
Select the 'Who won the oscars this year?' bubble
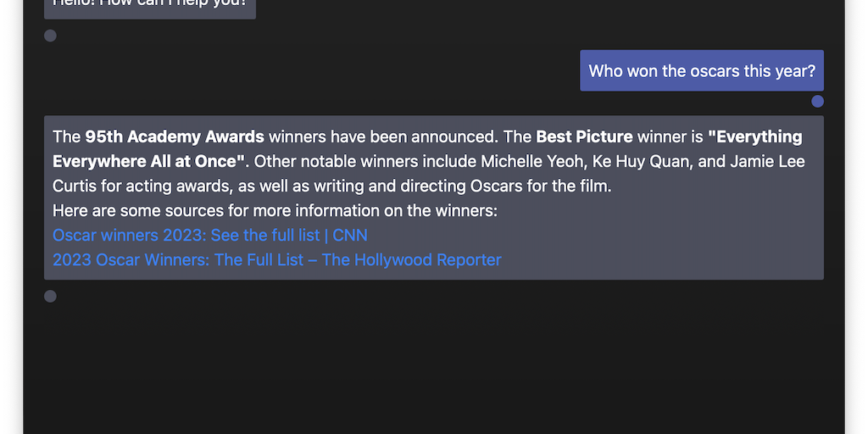(701, 71)
